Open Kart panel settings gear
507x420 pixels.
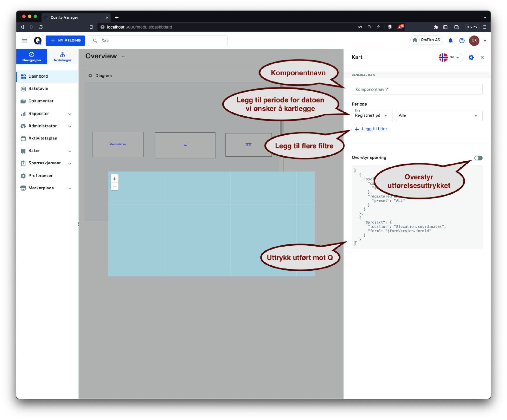471,57
